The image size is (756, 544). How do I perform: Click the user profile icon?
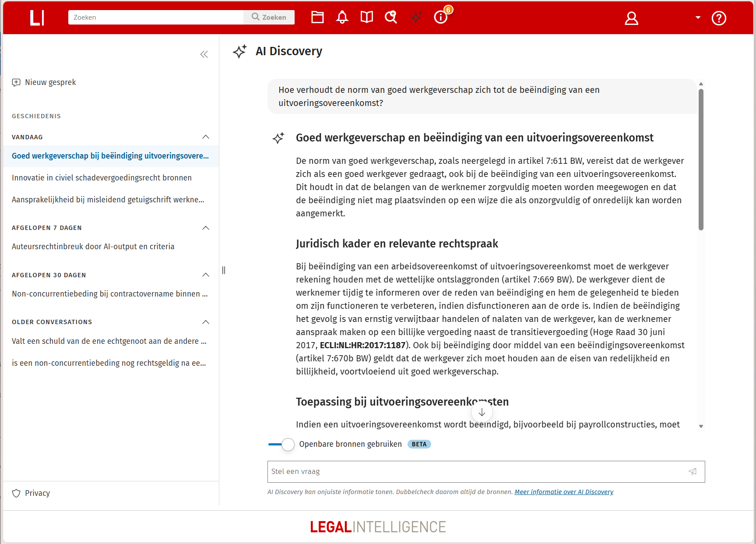pos(631,18)
